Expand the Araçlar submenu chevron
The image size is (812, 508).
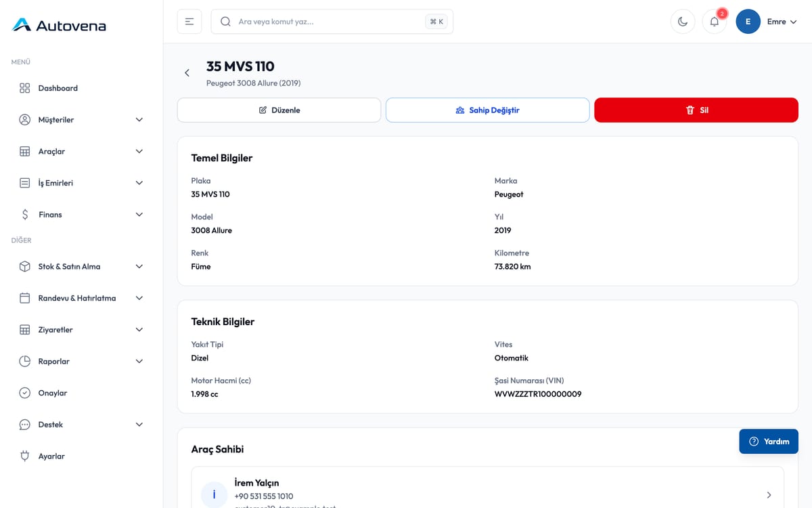click(x=139, y=151)
